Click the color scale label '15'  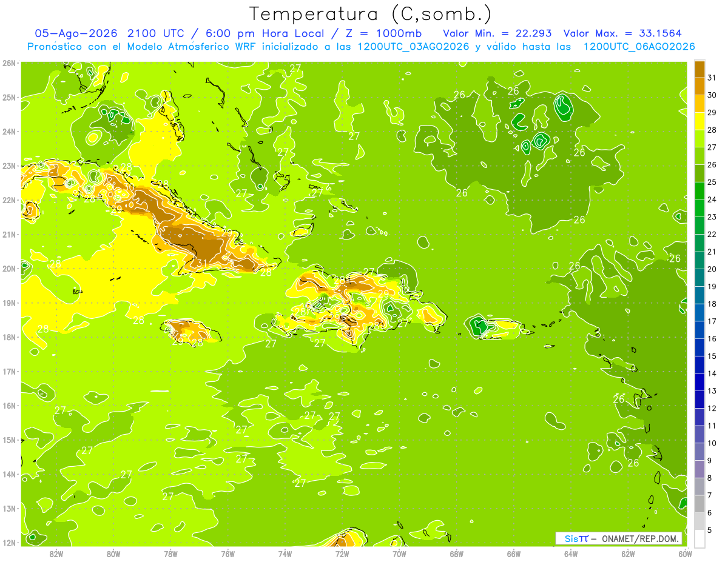pos(712,356)
